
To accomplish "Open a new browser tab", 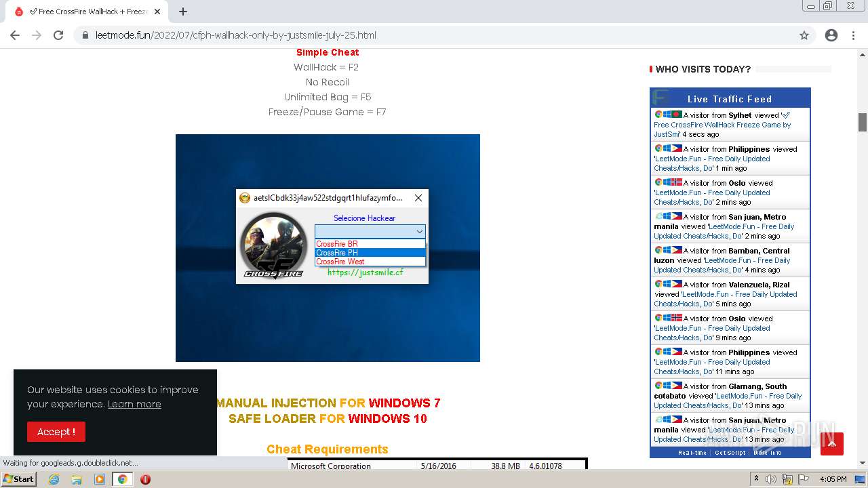I will click(x=183, y=12).
